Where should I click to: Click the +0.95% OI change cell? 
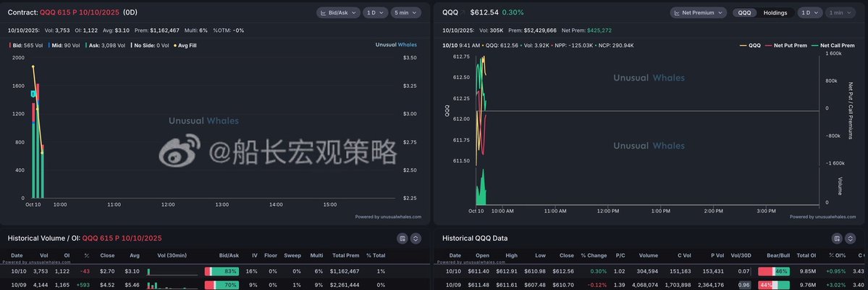[x=835, y=271]
